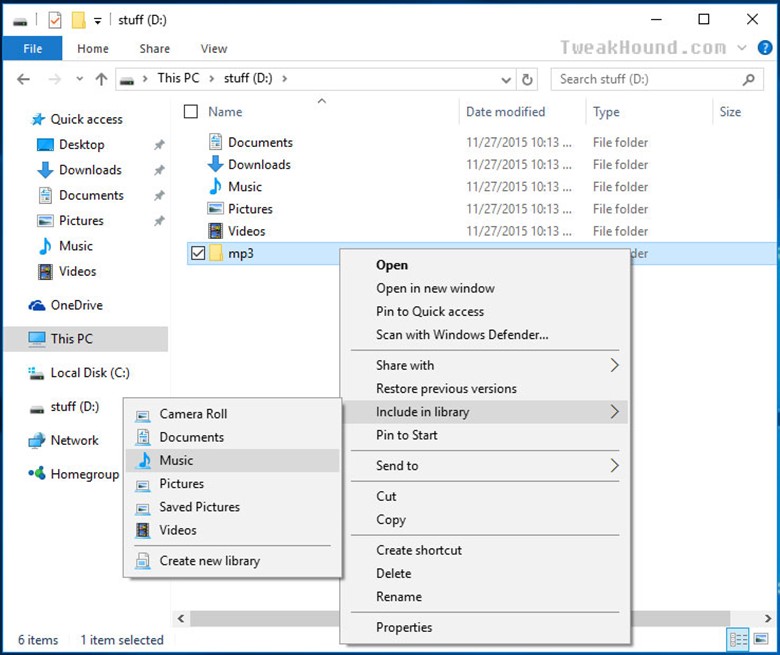Click the Properties quick access toolbar icon
This screenshot has width=780, height=655.
click(x=55, y=20)
